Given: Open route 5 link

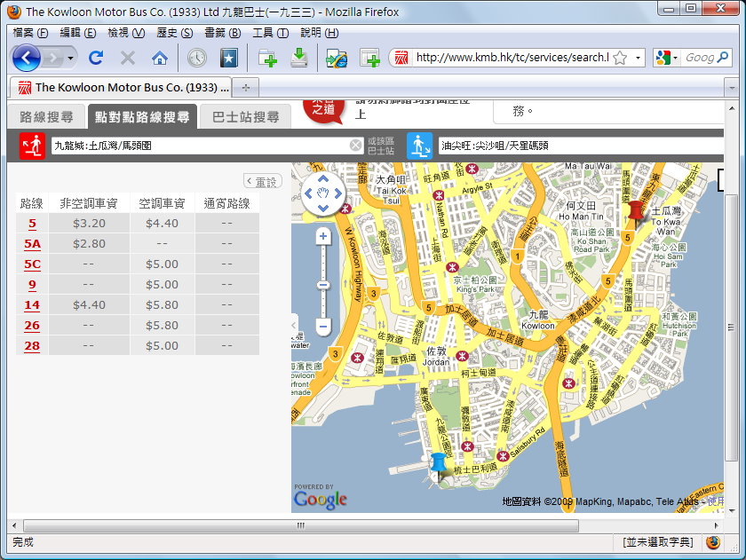Looking at the screenshot, I should tap(32, 224).
